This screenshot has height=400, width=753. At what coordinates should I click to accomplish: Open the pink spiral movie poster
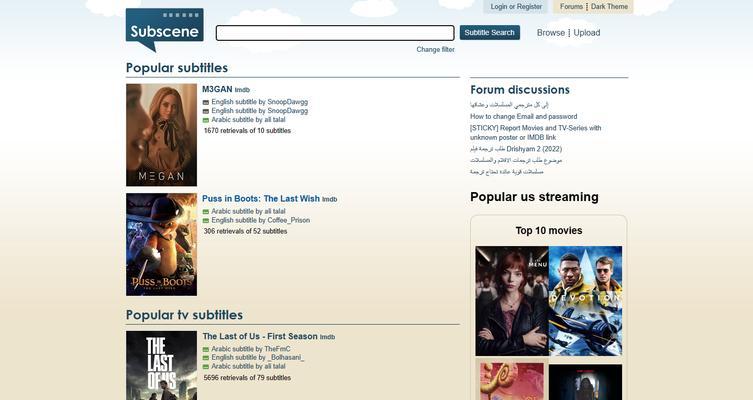click(x=512, y=382)
